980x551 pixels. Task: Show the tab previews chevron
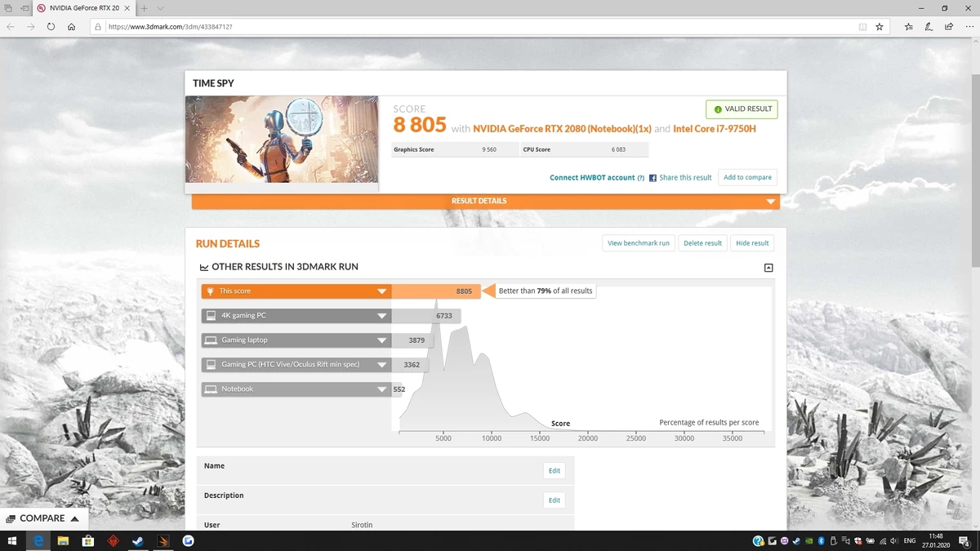coord(160,7)
